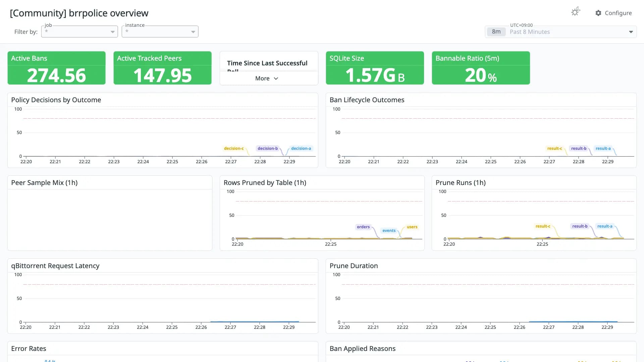Viewport: 644px width, 362px height.
Task: Click the Error Rates title
Action: point(29,349)
